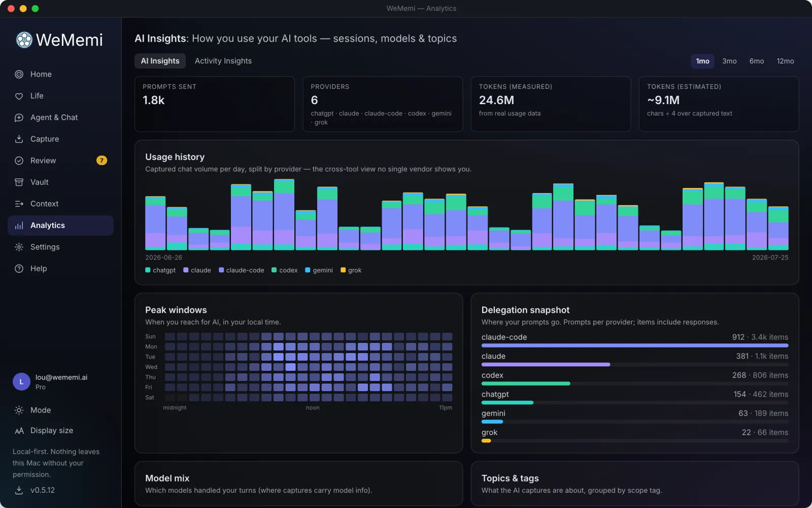Click the Display size AA icon
812x508 pixels.
[x=19, y=431]
